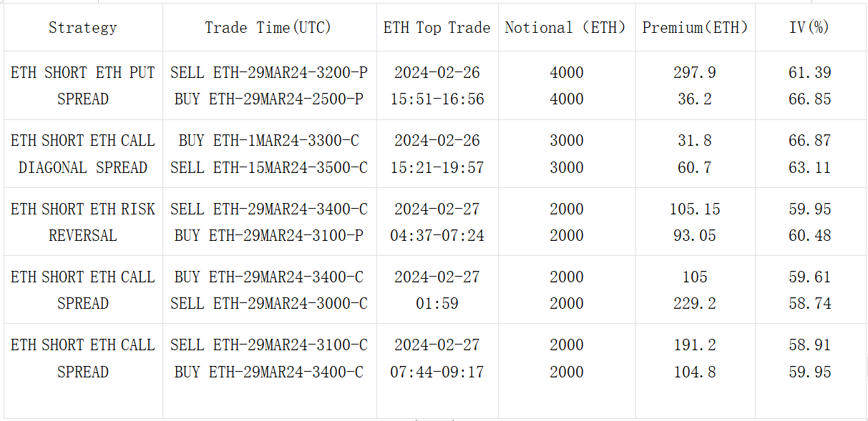Image resolution: width=868 pixels, height=421 pixels.
Task: Select the SELL ETH-29MAR24-3000-C entry
Action: click(269, 304)
